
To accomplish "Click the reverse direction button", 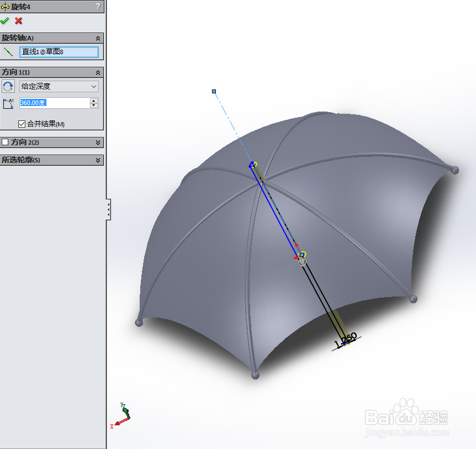I will pos(8,86).
